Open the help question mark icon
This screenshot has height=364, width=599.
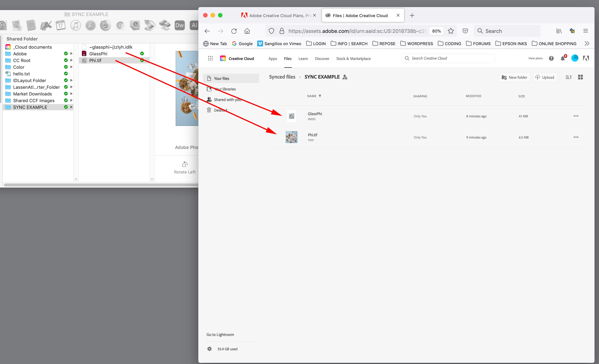551,58
